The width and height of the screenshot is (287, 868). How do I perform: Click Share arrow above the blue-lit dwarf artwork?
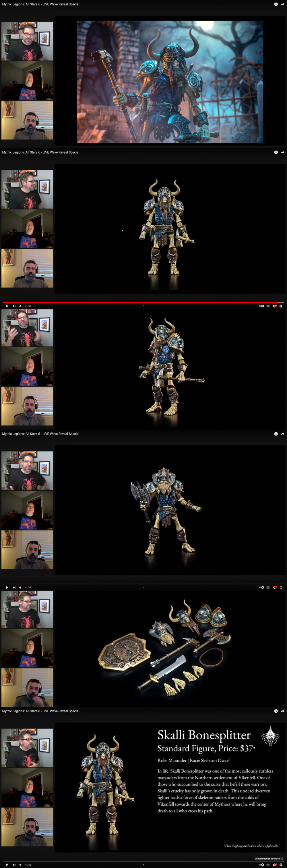[x=282, y=4]
